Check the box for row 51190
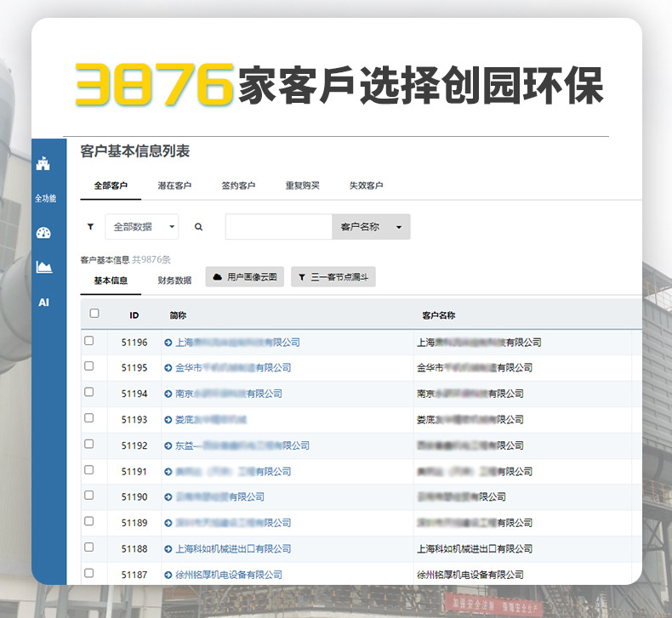 click(88, 495)
